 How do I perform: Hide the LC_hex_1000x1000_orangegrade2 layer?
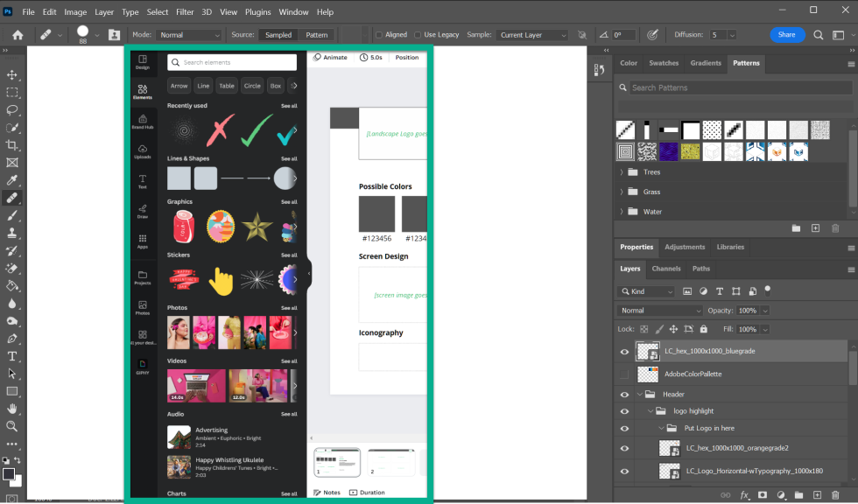(x=624, y=448)
